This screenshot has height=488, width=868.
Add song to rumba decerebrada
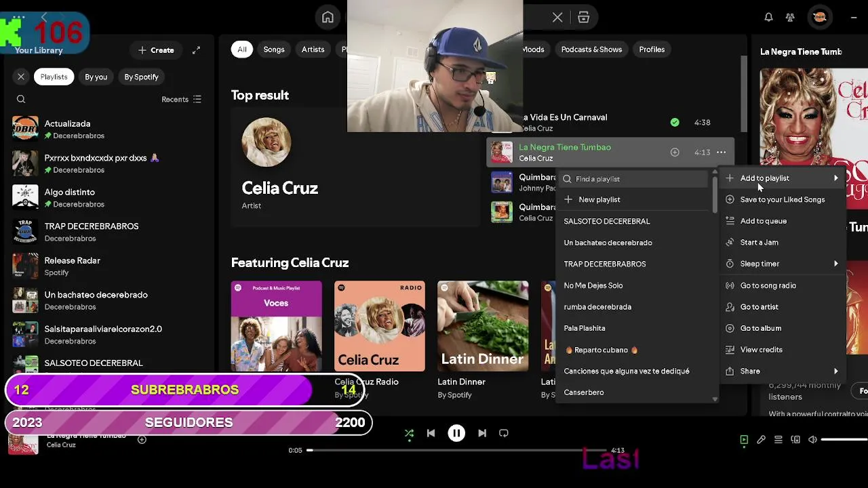point(634,307)
